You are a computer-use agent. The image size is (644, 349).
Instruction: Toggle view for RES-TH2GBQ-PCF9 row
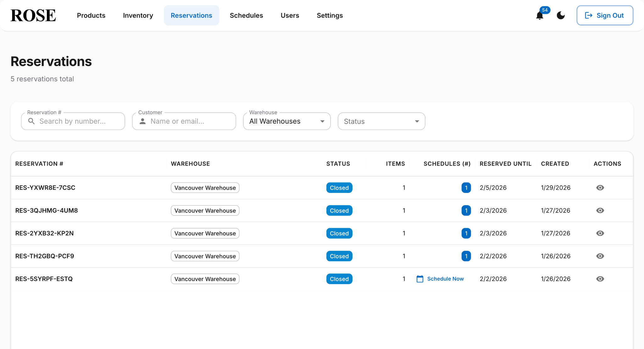coord(600,256)
